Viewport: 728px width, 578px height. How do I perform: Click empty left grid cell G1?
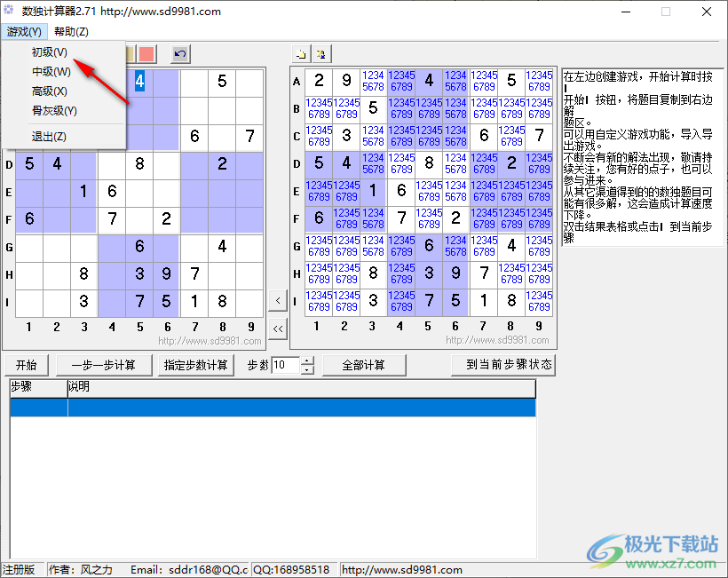(29, 247)
